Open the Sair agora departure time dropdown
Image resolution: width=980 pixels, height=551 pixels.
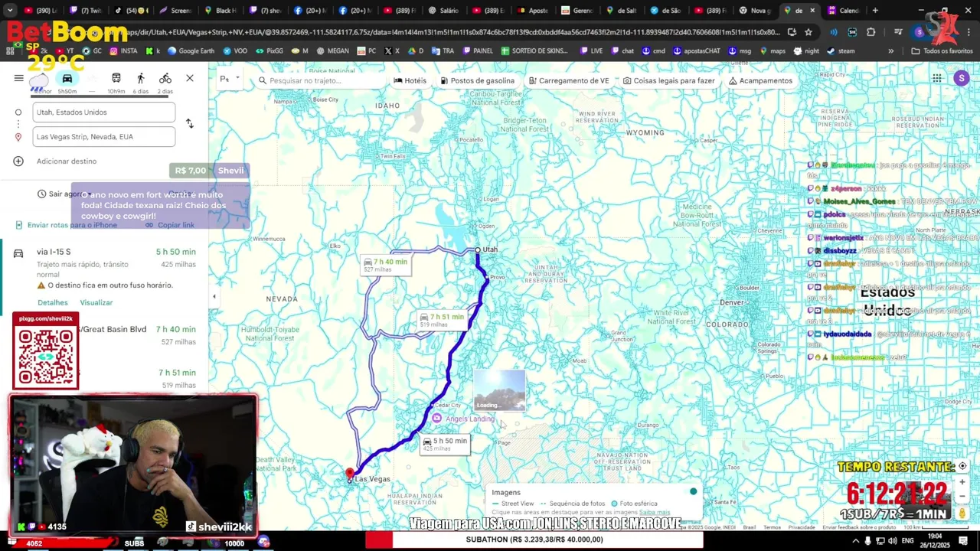[65, 194]
